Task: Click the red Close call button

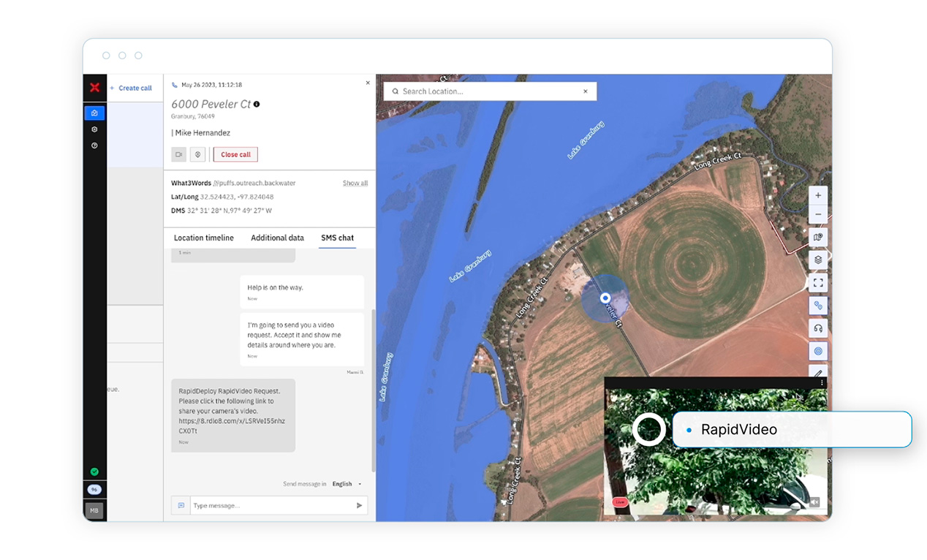Action: [235, 154]
